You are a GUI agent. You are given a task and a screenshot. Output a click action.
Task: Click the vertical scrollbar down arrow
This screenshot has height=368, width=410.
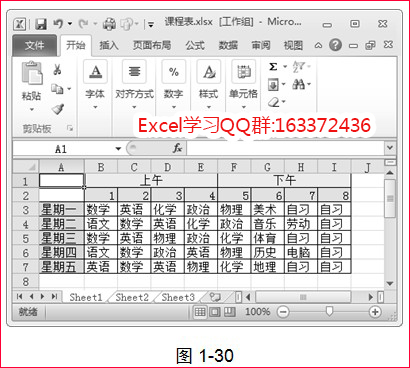[x=390, y=284]
